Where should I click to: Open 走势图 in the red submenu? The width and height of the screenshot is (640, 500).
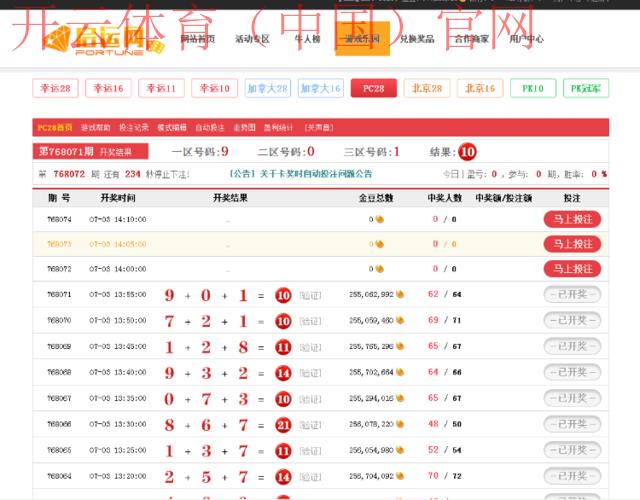[x=244, y=127]
